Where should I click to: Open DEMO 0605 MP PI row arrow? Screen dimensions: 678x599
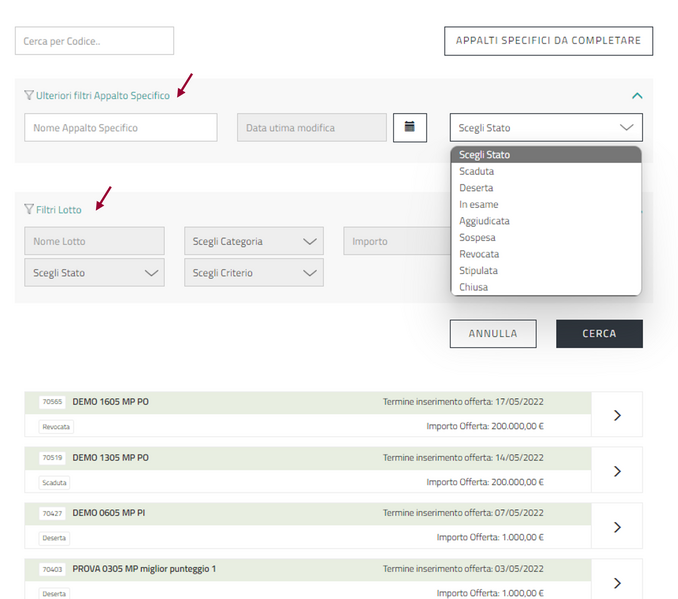coord(616,527)
